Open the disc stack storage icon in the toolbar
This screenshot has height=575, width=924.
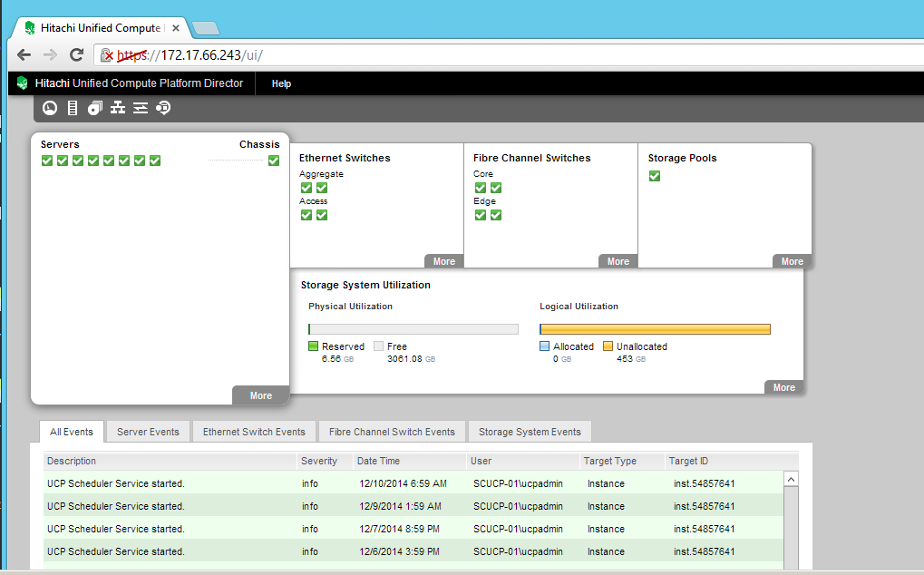[x=95, y=108]
